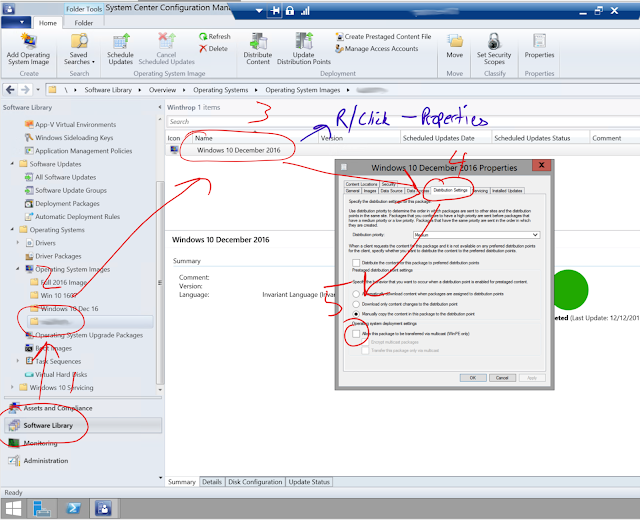Viewport: 640px width, 520px height.
Task: Click the navigation tree vertical scrollbar
Action: [x=160, y=282]
